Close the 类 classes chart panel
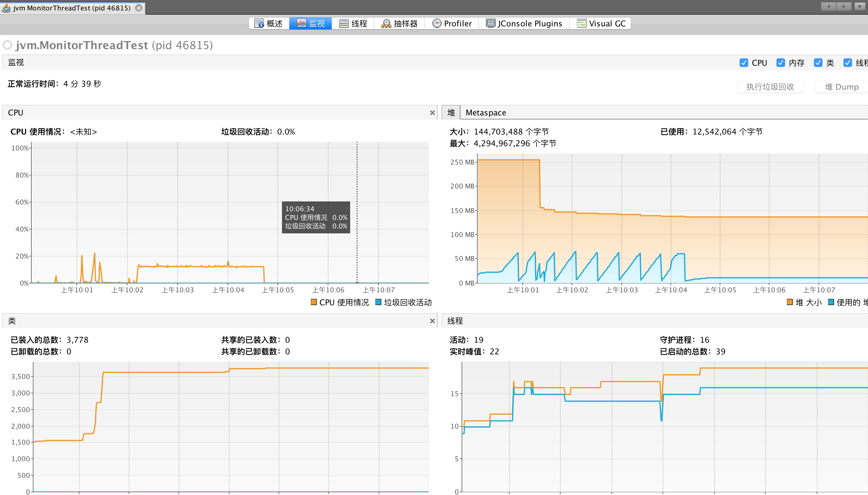Image resolution: width=868 pixels, height=495 pixels. [x=432, y=321]
